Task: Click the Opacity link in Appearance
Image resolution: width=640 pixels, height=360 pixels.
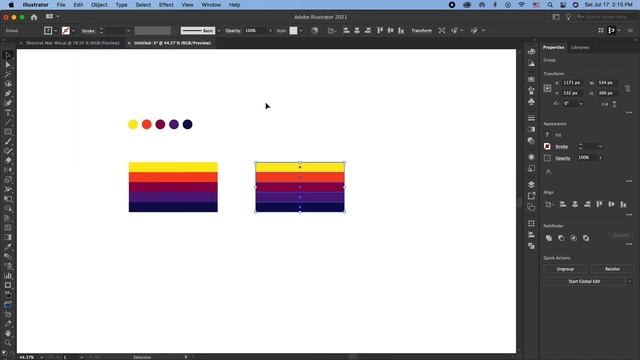Action: tap(562, 158)
